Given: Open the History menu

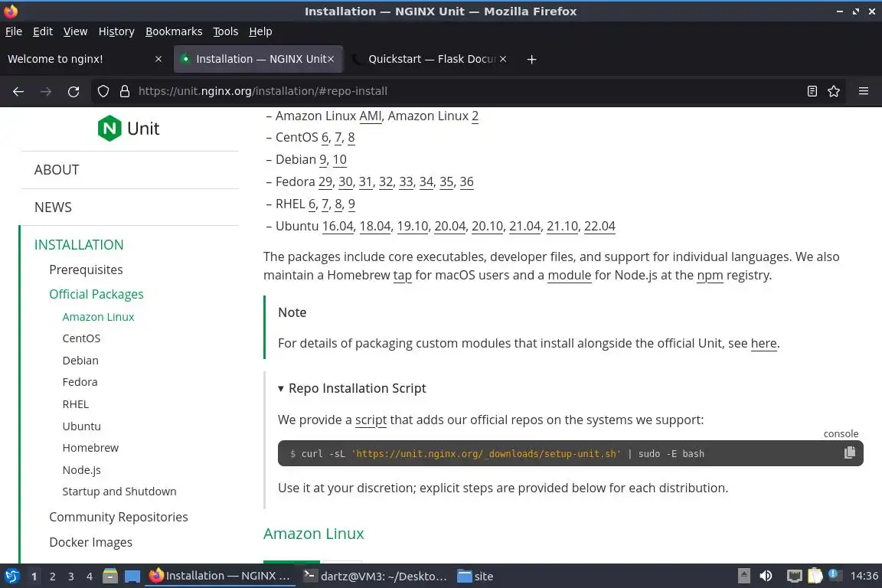Looking at the screenshot, I should pos(116,31).
